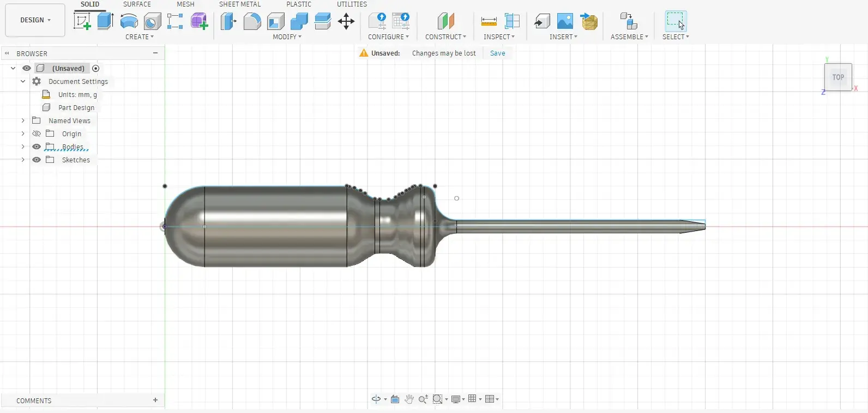Open the Viewports layout menu
Viewport: 868px width, 413px height.
[492, 399]
